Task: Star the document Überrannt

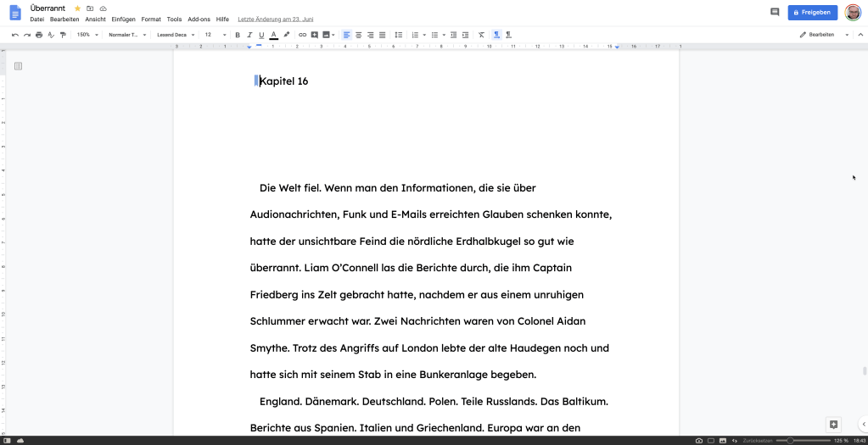Action: pyautogui.click(x=78, y=8)
